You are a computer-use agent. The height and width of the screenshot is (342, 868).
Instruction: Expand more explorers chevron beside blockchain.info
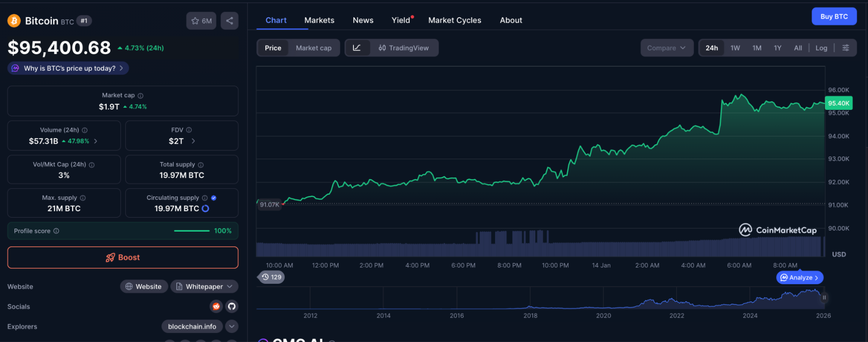232,326
